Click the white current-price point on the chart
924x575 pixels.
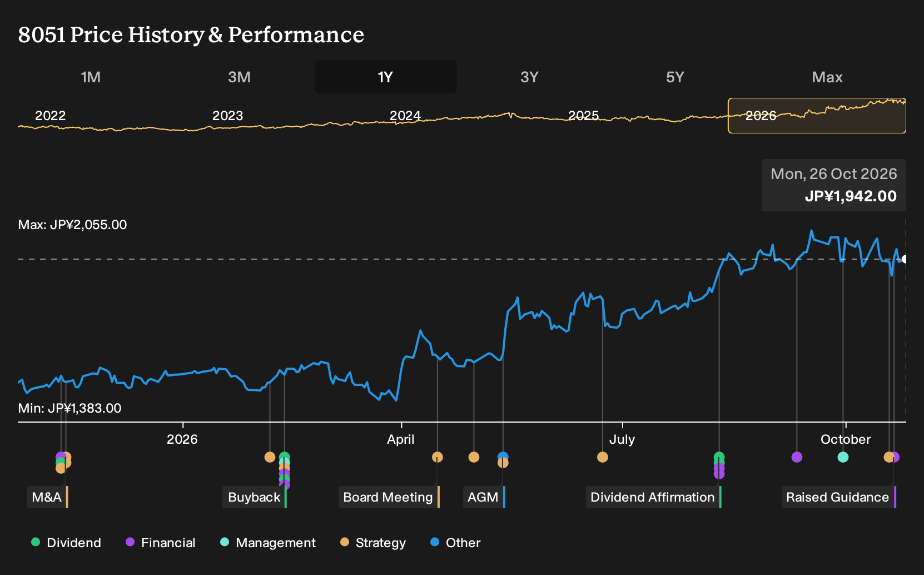[x=905, y=259]
